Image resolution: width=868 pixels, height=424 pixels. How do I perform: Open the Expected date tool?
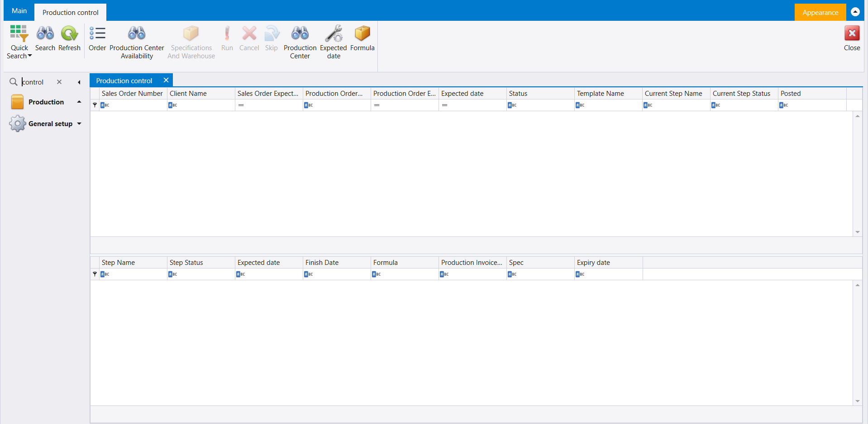[334, 41]
